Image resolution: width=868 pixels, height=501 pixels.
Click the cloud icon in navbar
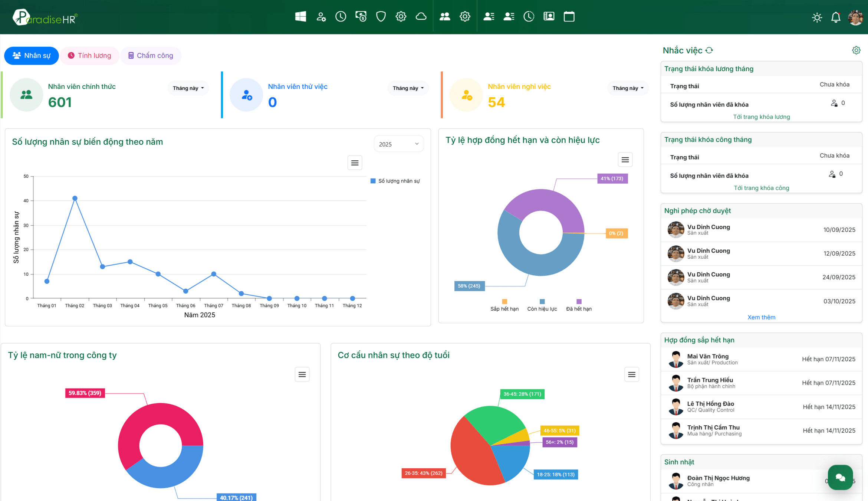point(421,16)
